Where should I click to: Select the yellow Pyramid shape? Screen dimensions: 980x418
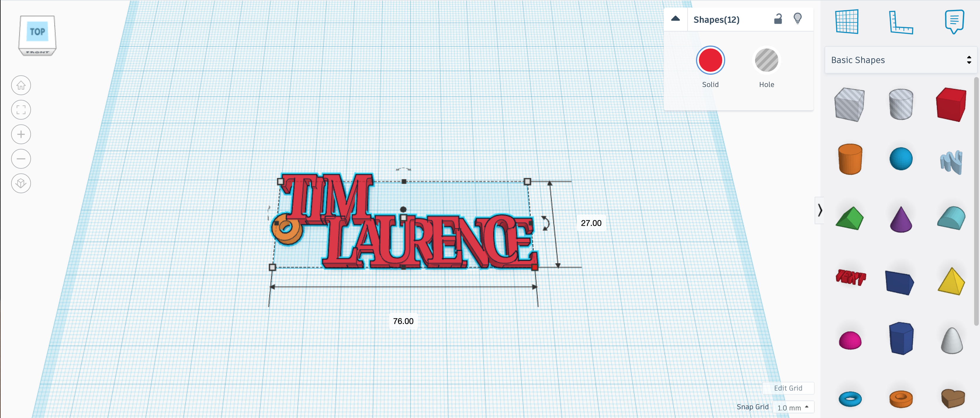coord(951,282)
